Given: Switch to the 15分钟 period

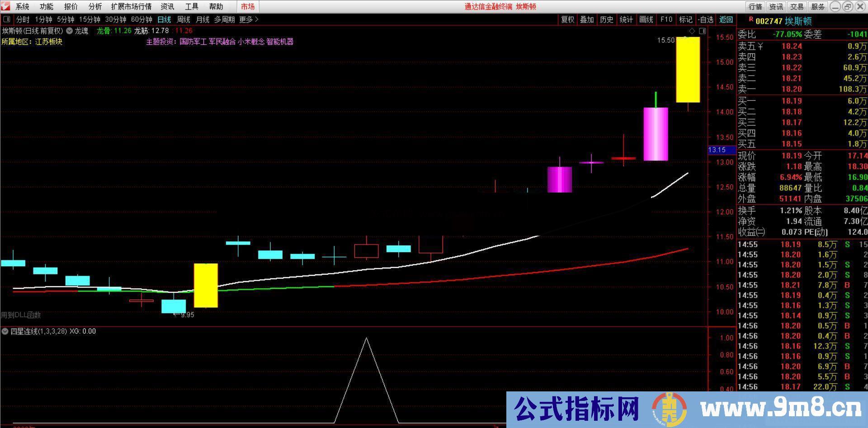Looking at the screenshot, I should coord(90,19).
